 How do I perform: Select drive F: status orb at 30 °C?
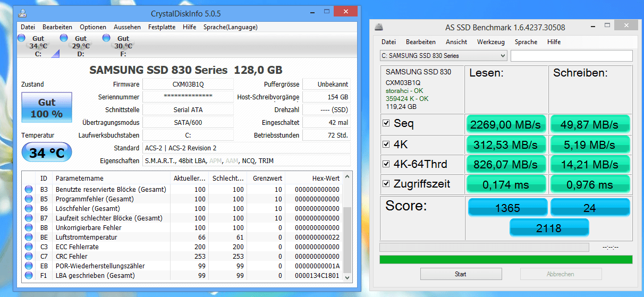point(106,38)
